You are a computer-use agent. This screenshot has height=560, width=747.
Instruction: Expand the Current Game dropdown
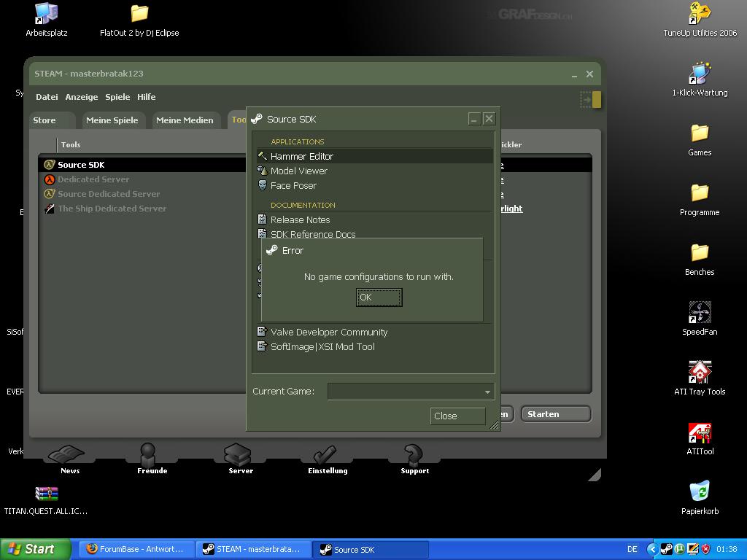(x=411, y=392)
